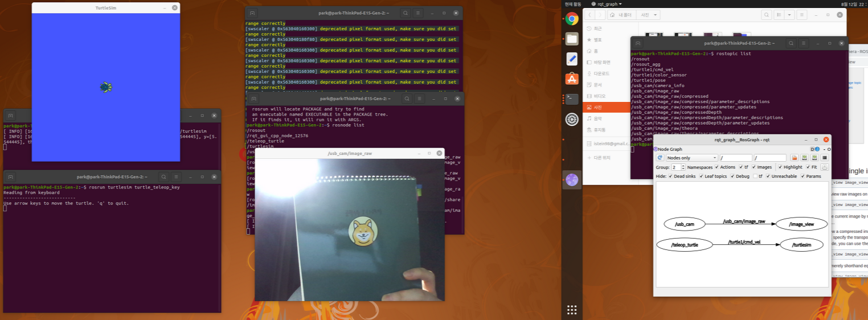
Task: Click the /turtlesim node in graph
Action: (x=802, y=245)
